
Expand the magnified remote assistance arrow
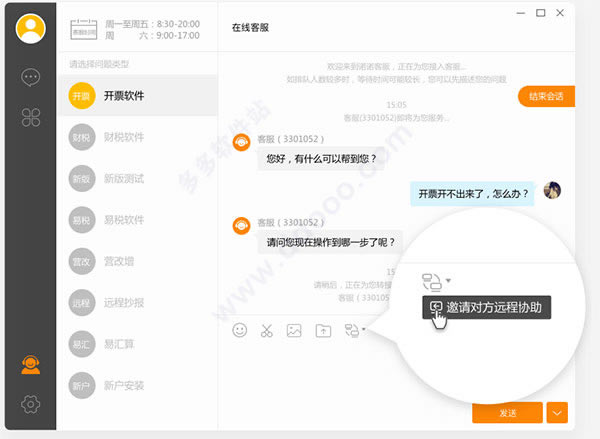[448, 281]
